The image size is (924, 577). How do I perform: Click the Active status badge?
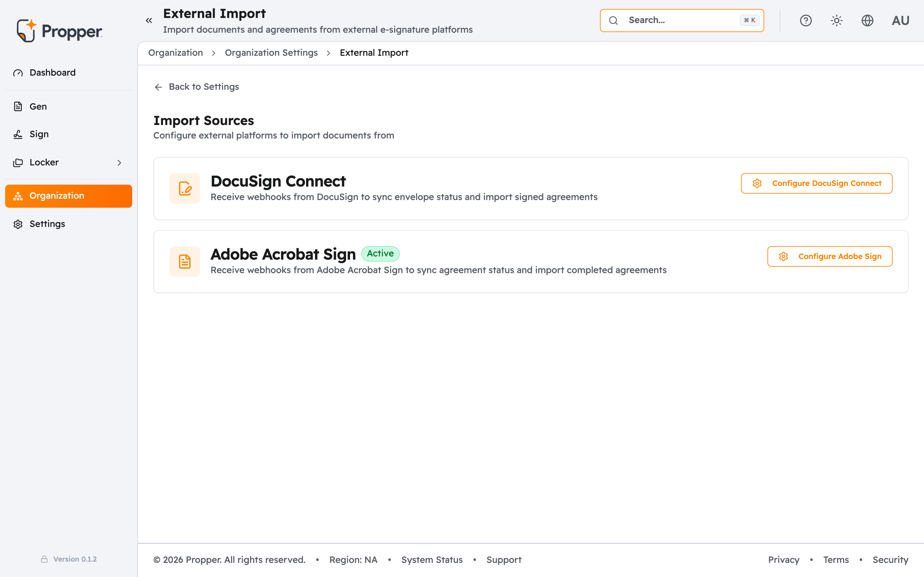[380, 253]
